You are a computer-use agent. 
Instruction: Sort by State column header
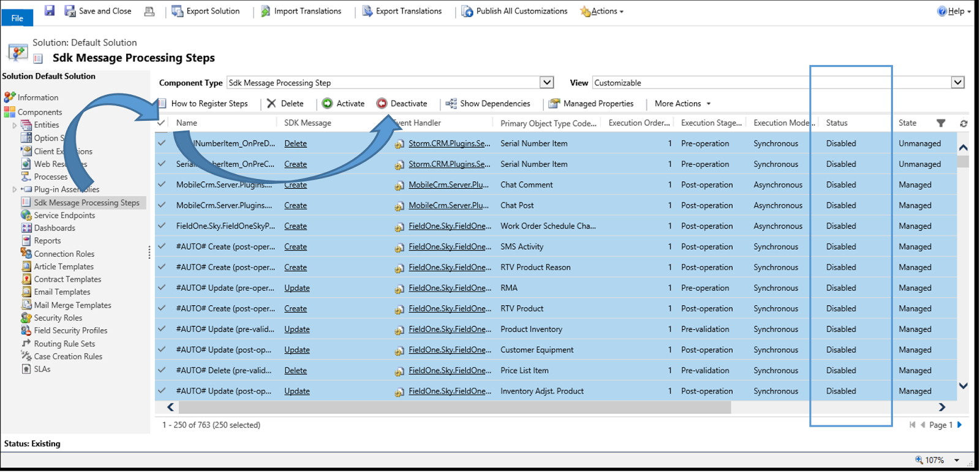(907, 123)
